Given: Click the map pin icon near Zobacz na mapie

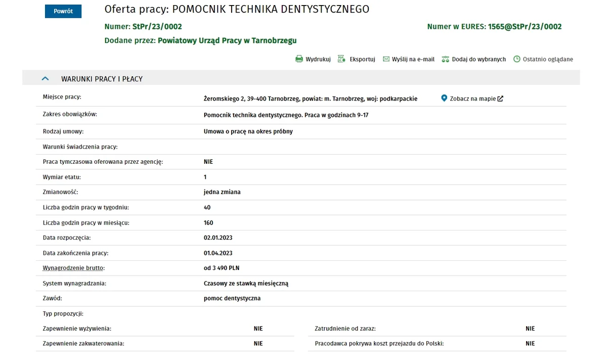Looking at the screenshot, I should 444,98.
